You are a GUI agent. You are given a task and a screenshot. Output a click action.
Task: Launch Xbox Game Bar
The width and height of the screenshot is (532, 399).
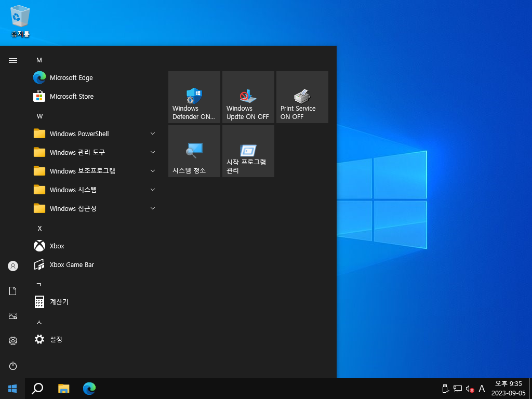96,264
